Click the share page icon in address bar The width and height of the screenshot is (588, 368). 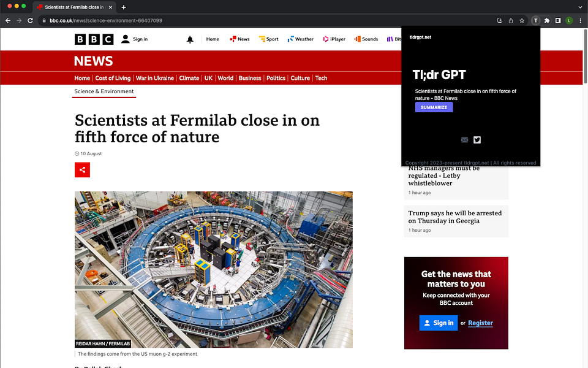pyautogui.click(x=511, y=21)
